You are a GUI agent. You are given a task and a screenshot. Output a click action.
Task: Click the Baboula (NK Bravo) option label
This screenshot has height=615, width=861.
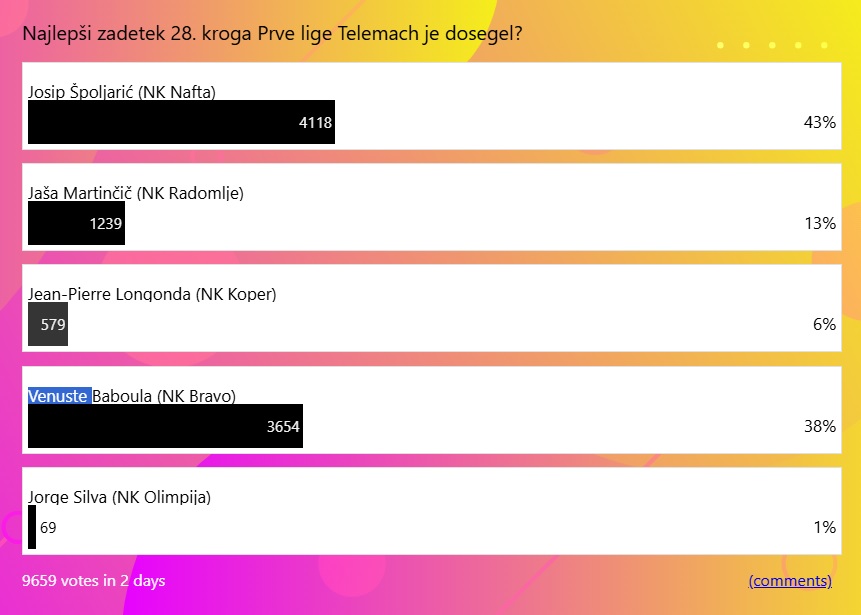pyautogui.click(x=164, y=396)
